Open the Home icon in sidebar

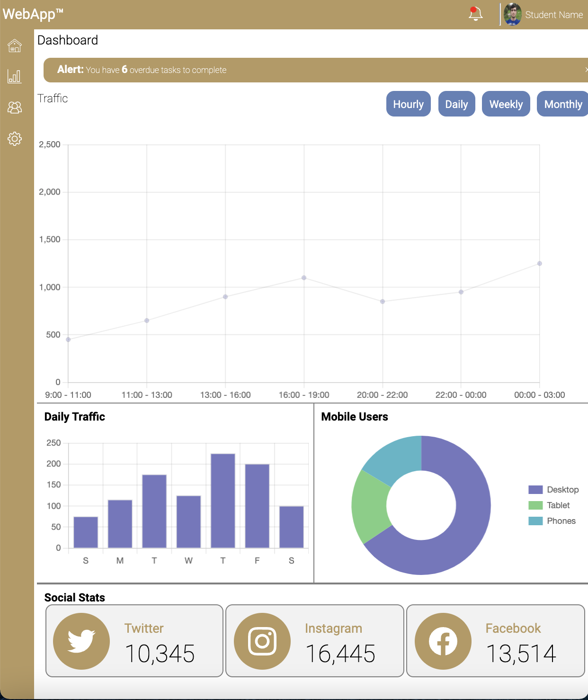coord(15,45)
